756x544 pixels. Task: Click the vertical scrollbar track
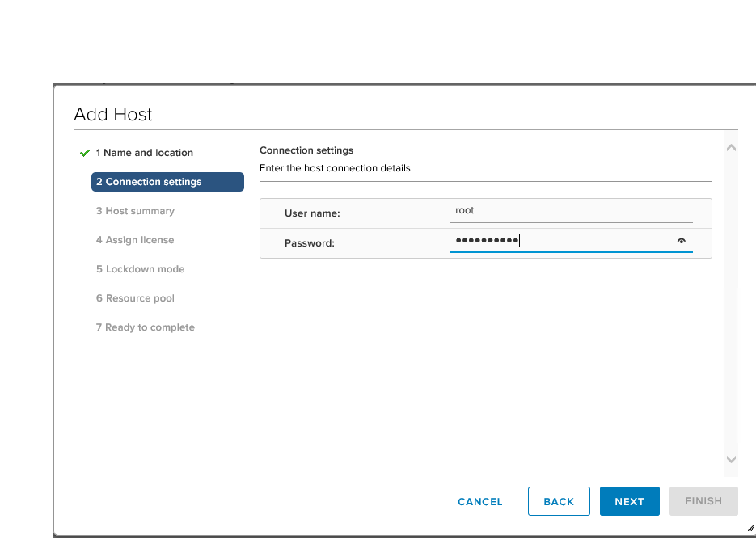[731, 307]
